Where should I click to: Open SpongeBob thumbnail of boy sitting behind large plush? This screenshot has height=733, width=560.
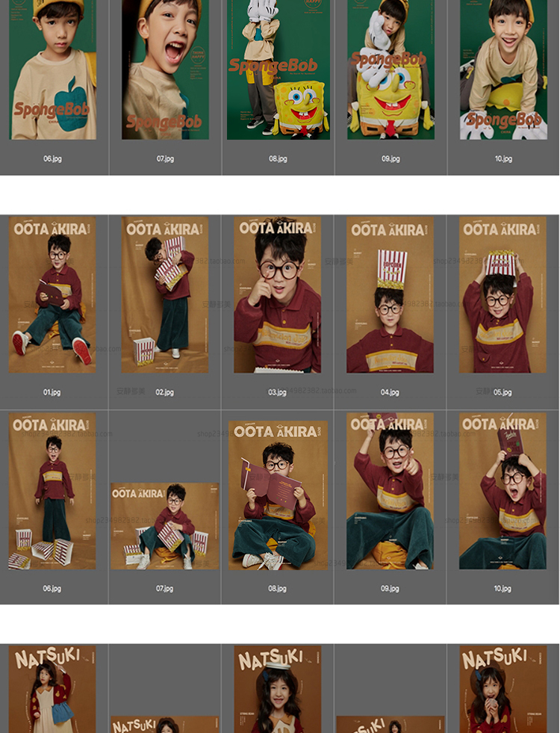(391, 69)
